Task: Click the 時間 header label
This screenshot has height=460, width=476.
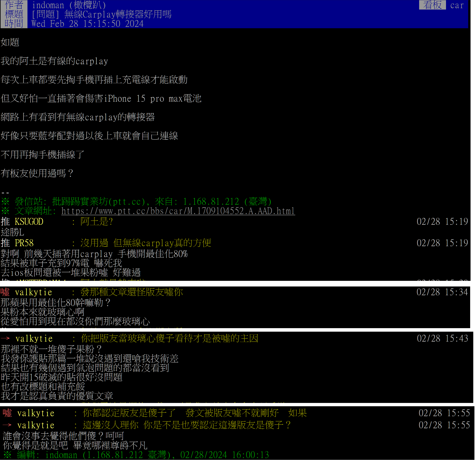Action: pyautogui.click(x=14, y=24)
